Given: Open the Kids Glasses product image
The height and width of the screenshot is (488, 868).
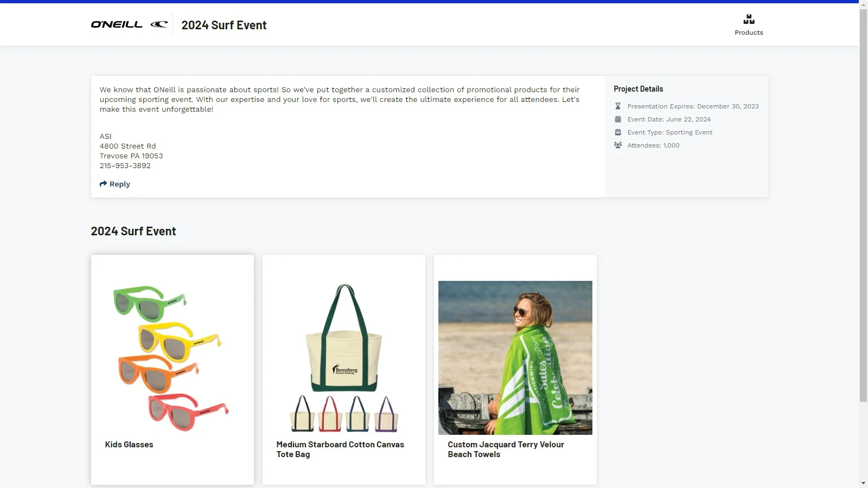Looking at the screenshot, I should pos(173,358).
